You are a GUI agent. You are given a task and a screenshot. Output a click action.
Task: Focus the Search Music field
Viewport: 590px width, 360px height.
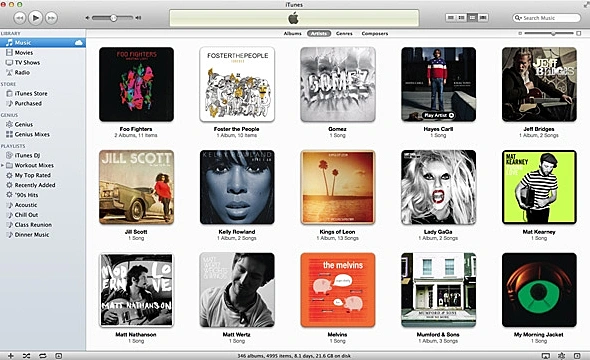(547, 18)
